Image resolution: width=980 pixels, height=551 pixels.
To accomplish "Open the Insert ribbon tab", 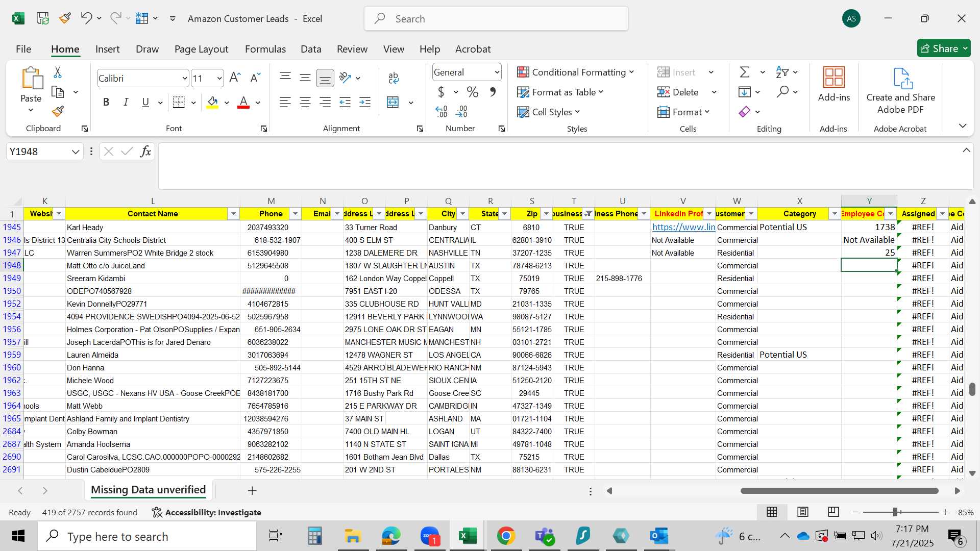I will [107, 49].
